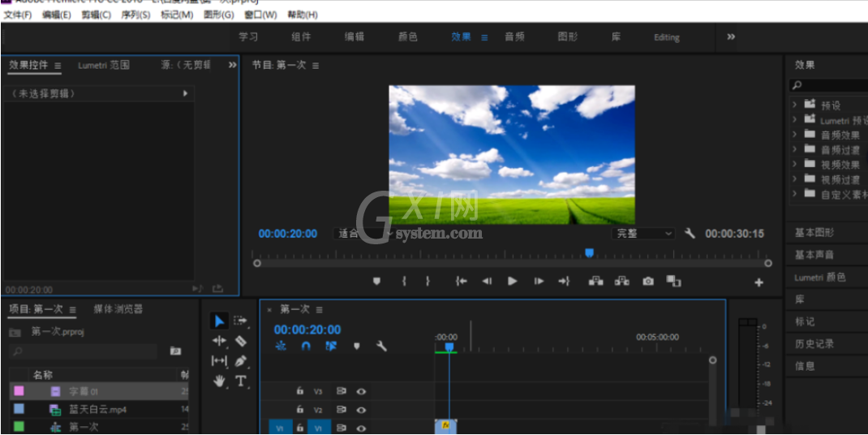
Task: Open the 历史记录 panel
Action: (x=814, y=343)
